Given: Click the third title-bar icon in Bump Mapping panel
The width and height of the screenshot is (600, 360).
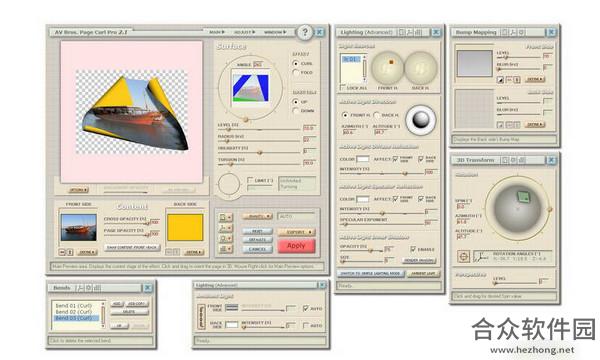Looking at the screenshot, I should (x=522, y=33).
